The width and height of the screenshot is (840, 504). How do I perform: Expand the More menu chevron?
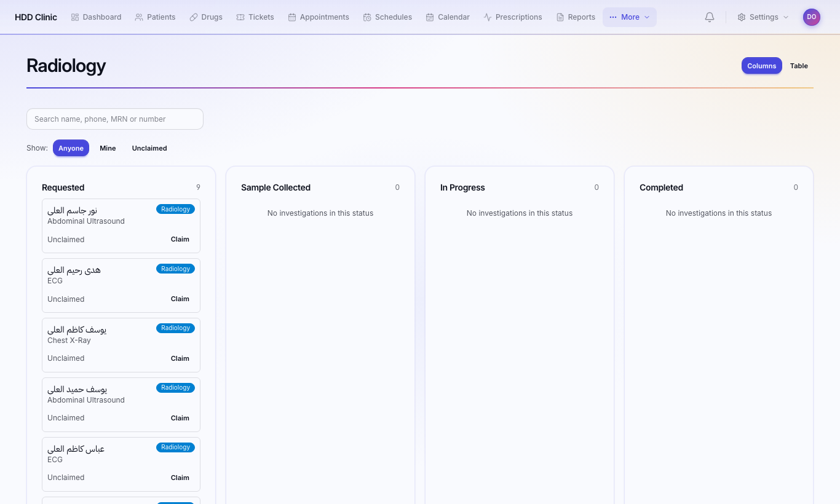(x=647, y=17)
